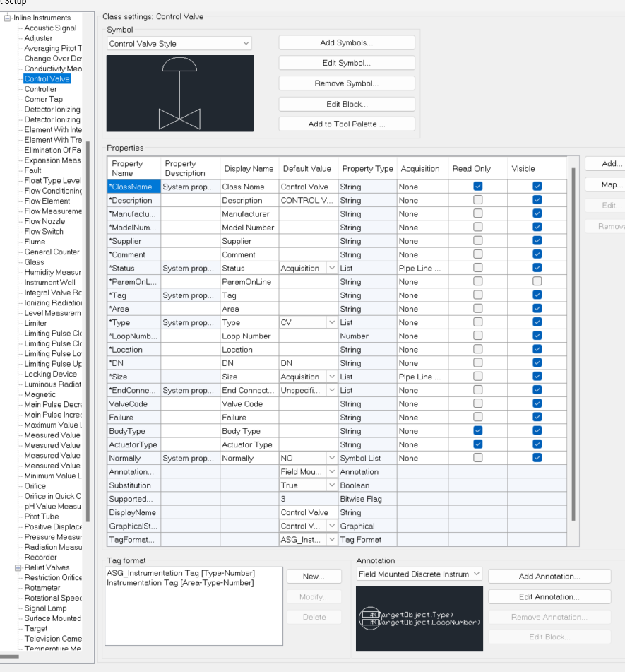Image resolution: width=625 pixels, height=672 pixels.
Task: Click New in the Tag format section
Action: pyautogui.click(x=314, y=576)
